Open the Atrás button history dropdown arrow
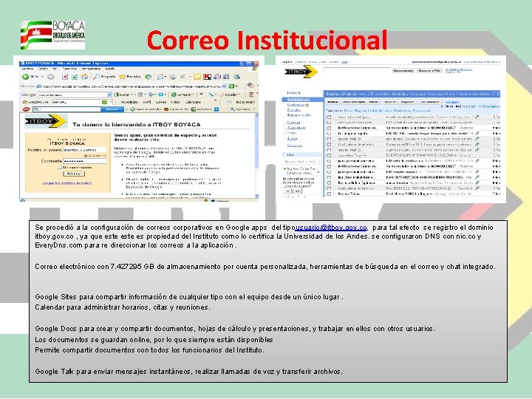The width and height of the screenshot is (532, 399). point(42,77)
